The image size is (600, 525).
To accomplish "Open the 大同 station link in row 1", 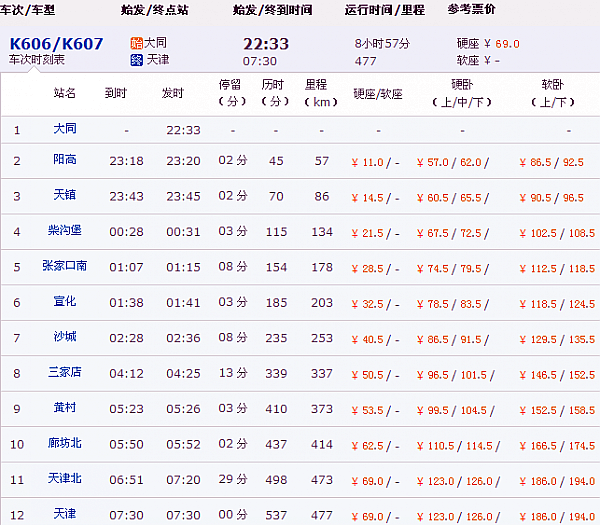I will click(65, 130).
